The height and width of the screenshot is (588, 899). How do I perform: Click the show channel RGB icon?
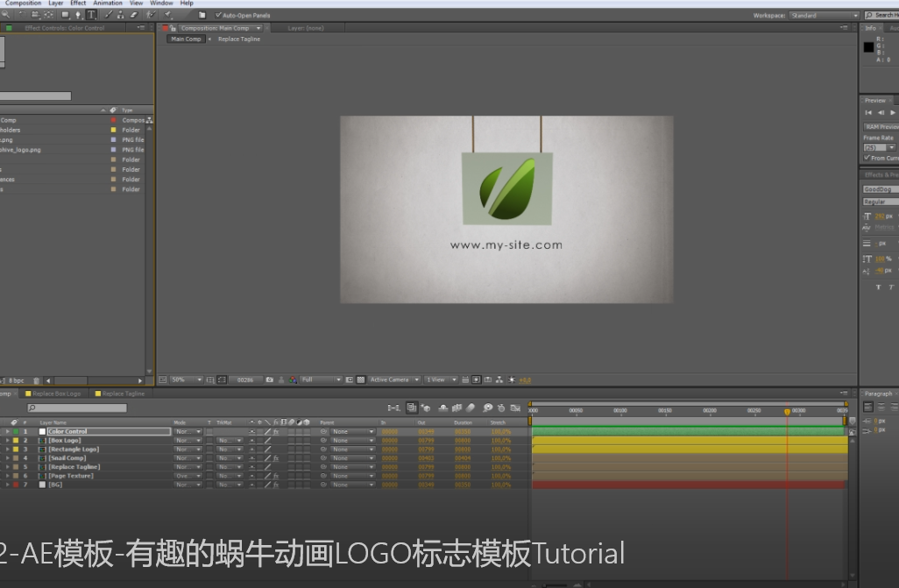click(293, 379)
